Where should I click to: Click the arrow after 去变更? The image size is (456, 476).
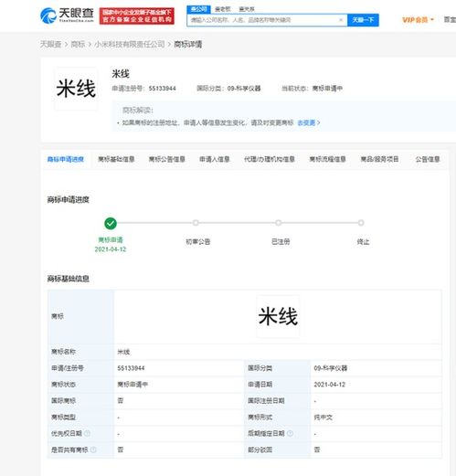(319, 122)
